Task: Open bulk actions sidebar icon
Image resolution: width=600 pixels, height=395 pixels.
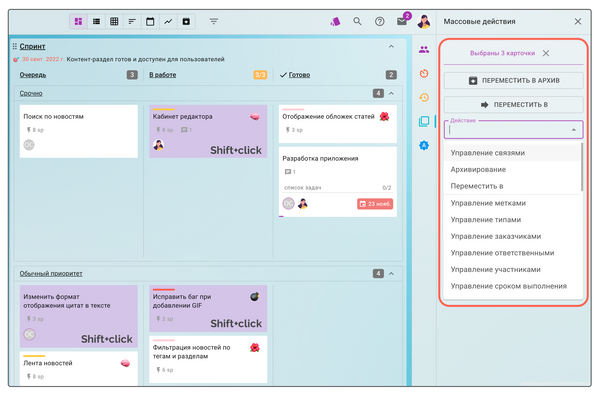Action: [424, 122]
